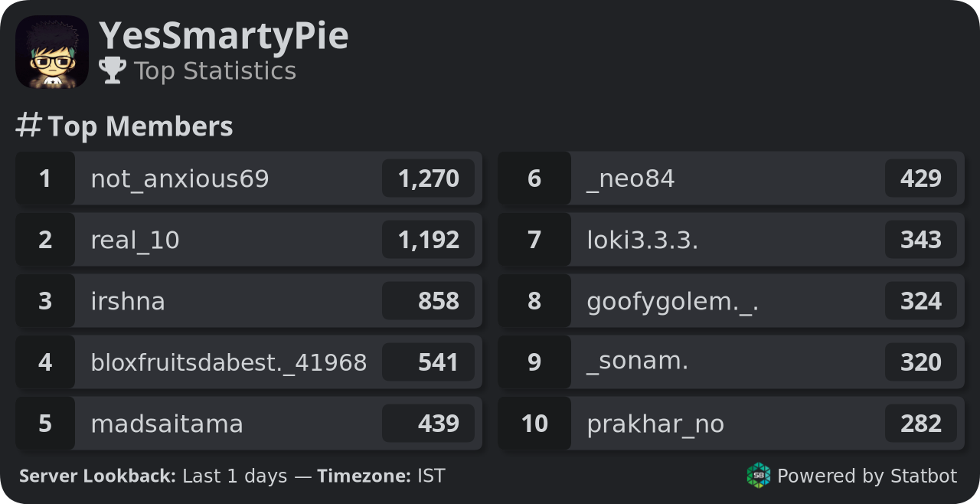Click username bloxfruitsdabest._41968
Image resolution: width=980 pixels, height=504 pixels.
[x=229, y=362]
